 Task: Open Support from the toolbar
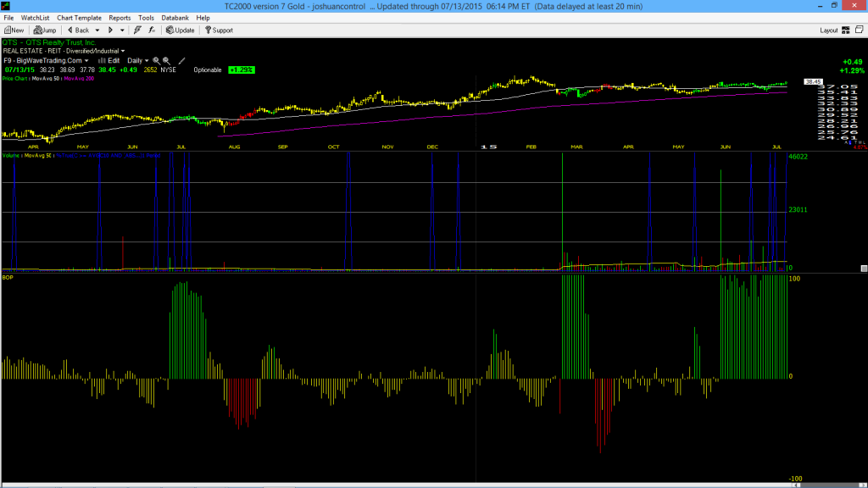(219, 30)
